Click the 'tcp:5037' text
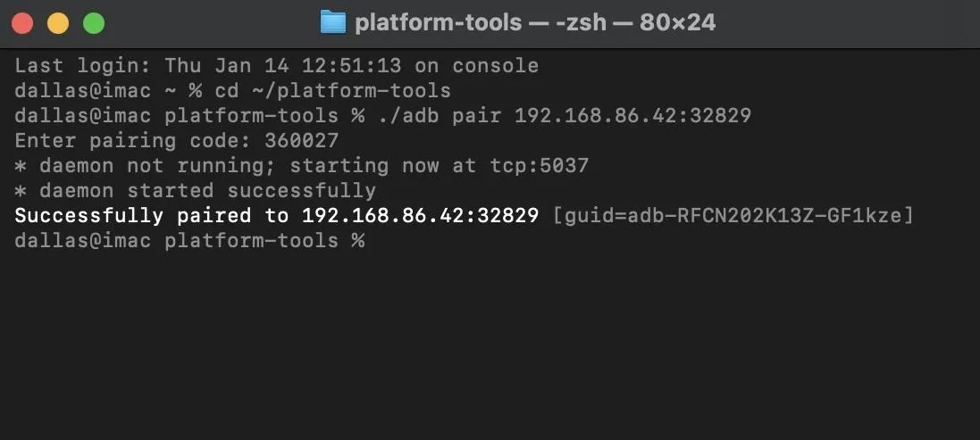980x440 pixels. 539,166
